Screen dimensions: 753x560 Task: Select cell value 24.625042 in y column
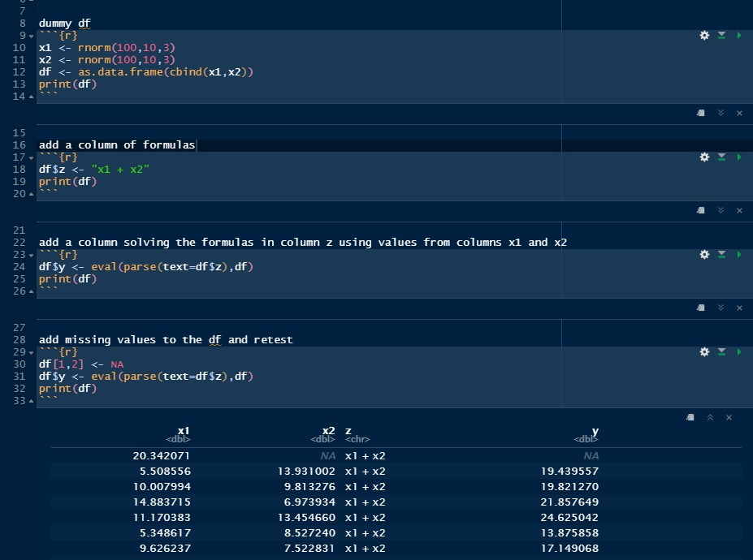coord(570,517)
